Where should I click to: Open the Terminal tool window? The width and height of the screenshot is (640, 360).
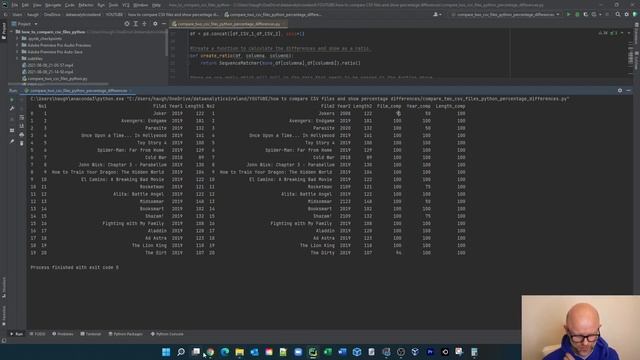[x=91, y=334]
